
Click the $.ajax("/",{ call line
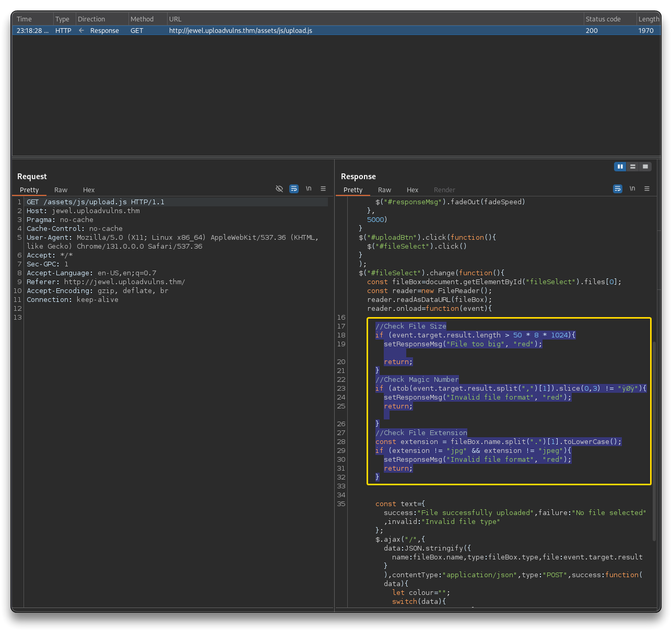coord(400,540)
